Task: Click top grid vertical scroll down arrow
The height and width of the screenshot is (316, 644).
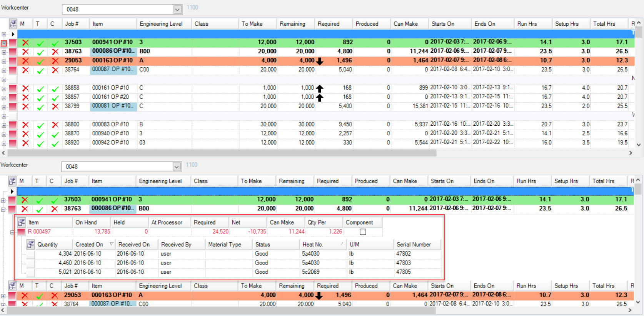Action: click(639, 145)
